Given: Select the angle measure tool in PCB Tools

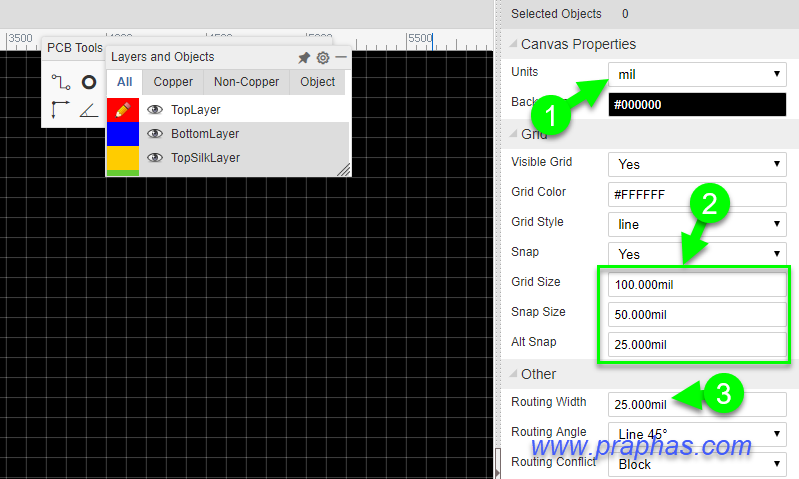Looking at the screenshot, I should click(89, 110).
